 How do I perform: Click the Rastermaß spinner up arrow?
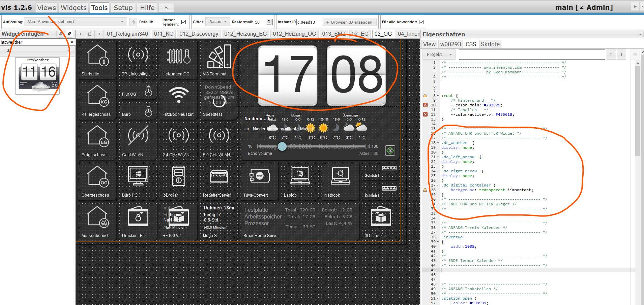point(269,21)
